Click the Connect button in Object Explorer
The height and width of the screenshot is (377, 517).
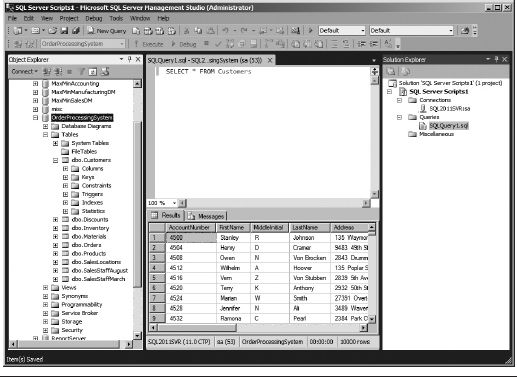click(x=24, y=71)
